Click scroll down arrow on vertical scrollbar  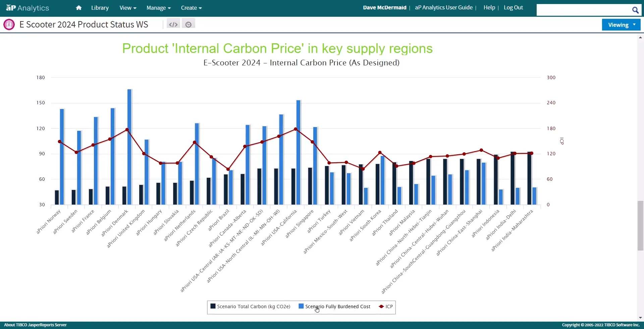point(640,318)
